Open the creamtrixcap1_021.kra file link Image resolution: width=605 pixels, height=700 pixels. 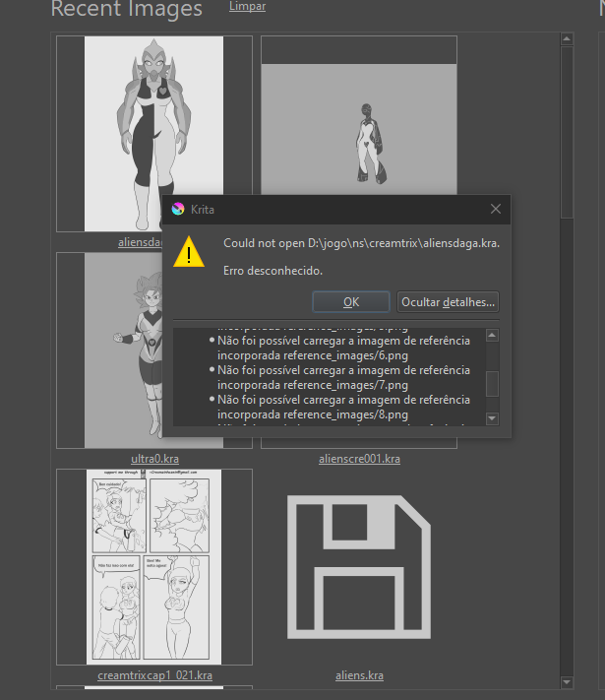(x=154, y=675)
